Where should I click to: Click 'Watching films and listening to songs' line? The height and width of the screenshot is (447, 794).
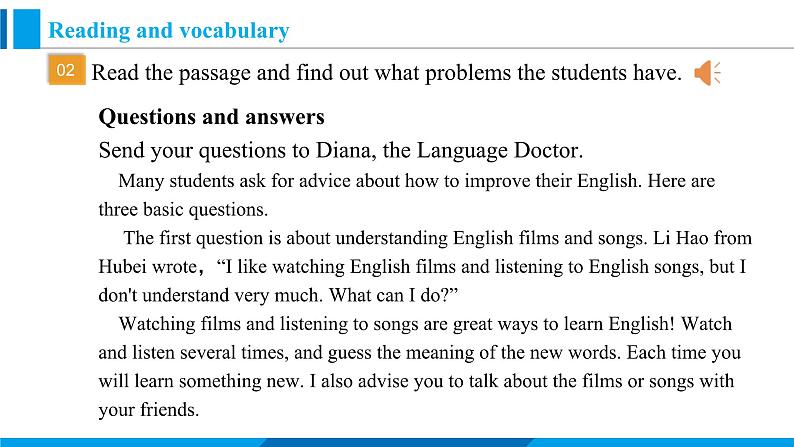(425, 324)
